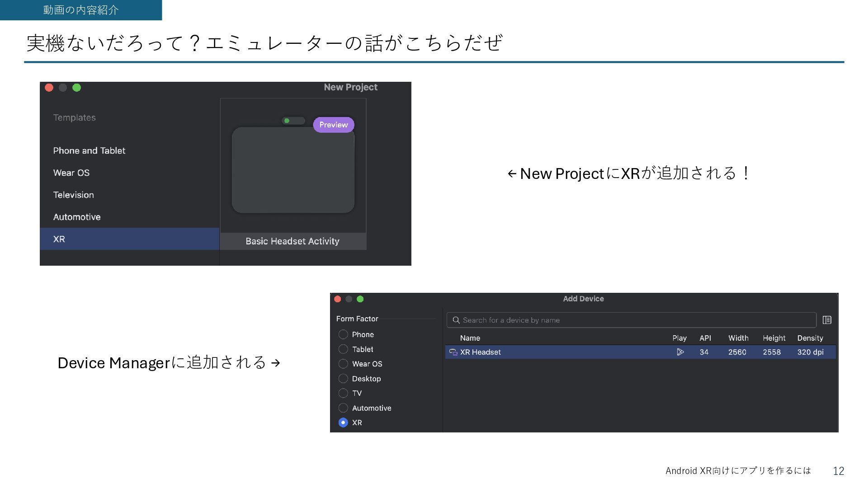Select the Phone form factor radio

(343, 334)
